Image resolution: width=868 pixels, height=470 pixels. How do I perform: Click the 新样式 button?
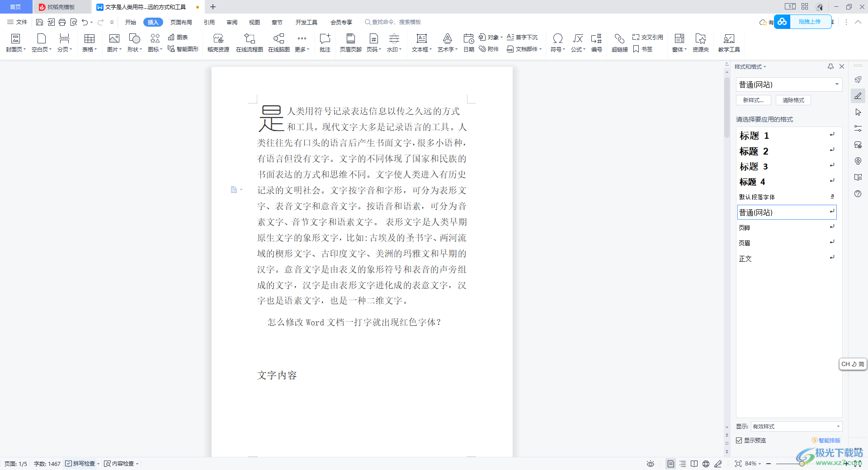click(x=754, y=100)
